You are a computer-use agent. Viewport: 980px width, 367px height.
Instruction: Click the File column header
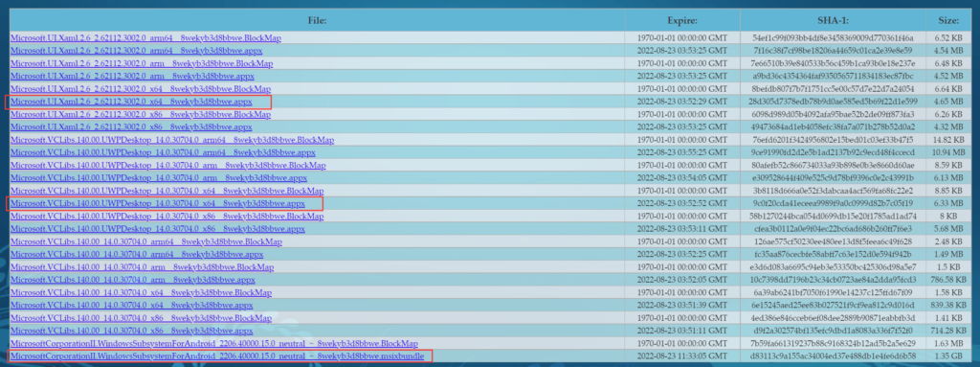pos(318,20)
